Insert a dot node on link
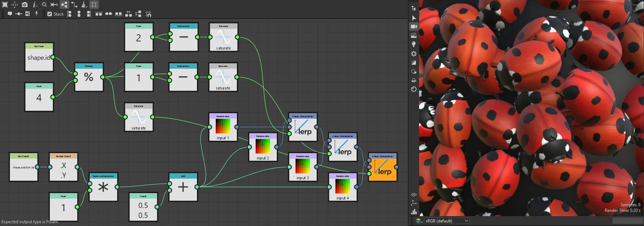 pos(19,14)
